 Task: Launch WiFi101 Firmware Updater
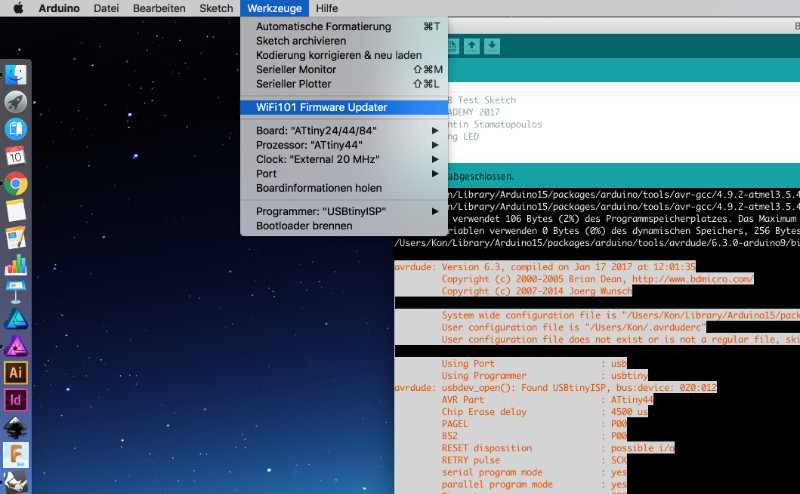pyautogui.click(x=344, y=107)
